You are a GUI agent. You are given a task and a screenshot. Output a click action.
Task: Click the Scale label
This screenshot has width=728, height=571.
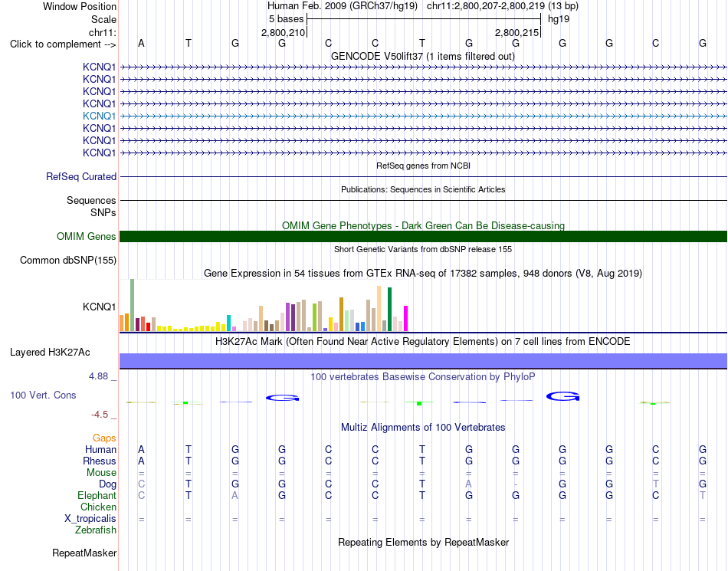[x=103, y=19]
